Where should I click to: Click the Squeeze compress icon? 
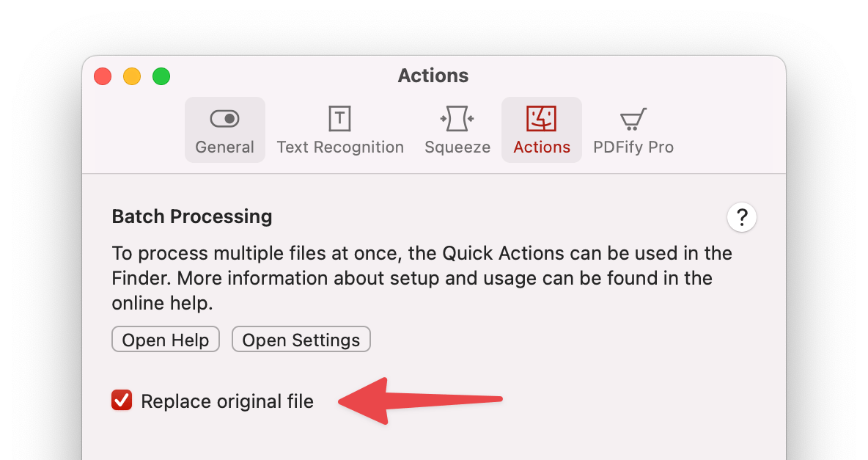[457, 118]
